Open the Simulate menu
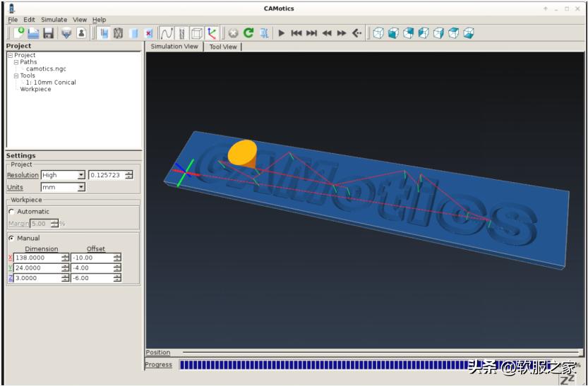This screenshot has width=588, height=386. tap(54, 20)
